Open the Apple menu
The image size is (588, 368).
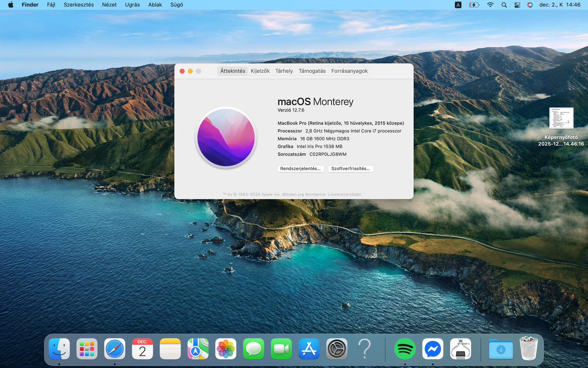pyautogui.click(x=11, y=5)
